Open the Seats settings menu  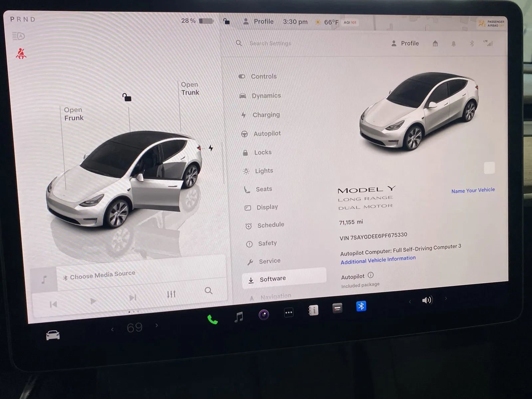pyautogui.click(x=258, y=189)
